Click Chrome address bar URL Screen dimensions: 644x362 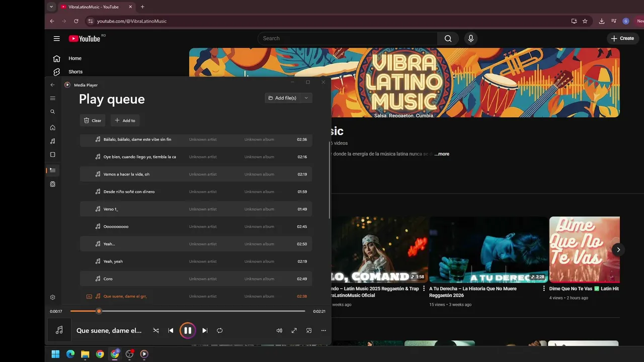(132, 21)
